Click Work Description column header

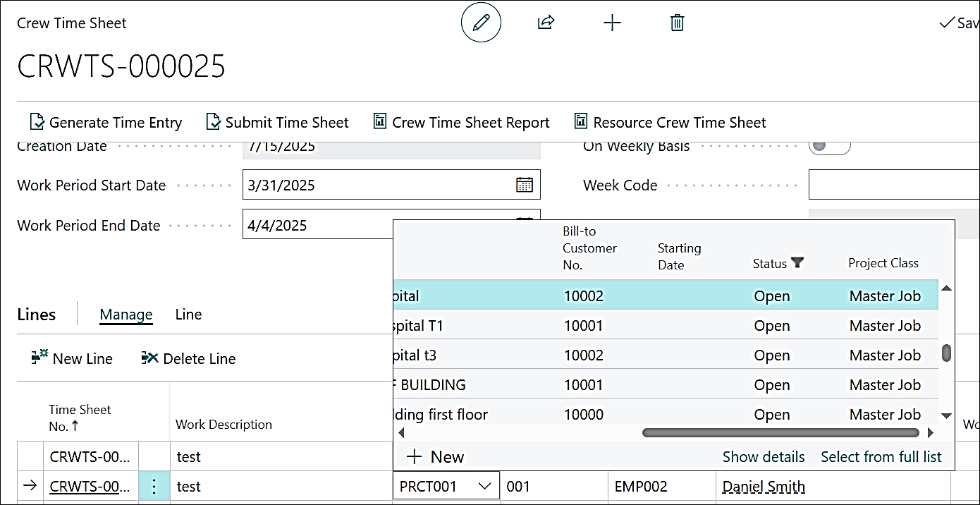223,425
